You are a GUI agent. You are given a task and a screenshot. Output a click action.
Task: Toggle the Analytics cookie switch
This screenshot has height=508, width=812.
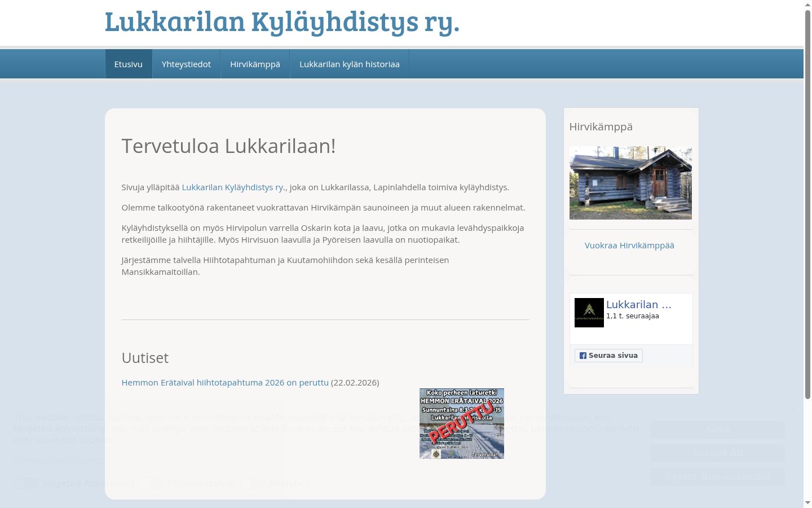point(251,483)
